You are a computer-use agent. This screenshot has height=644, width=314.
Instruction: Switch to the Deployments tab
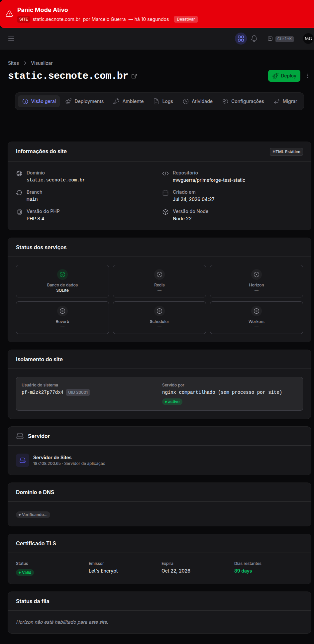click(85, 101)
